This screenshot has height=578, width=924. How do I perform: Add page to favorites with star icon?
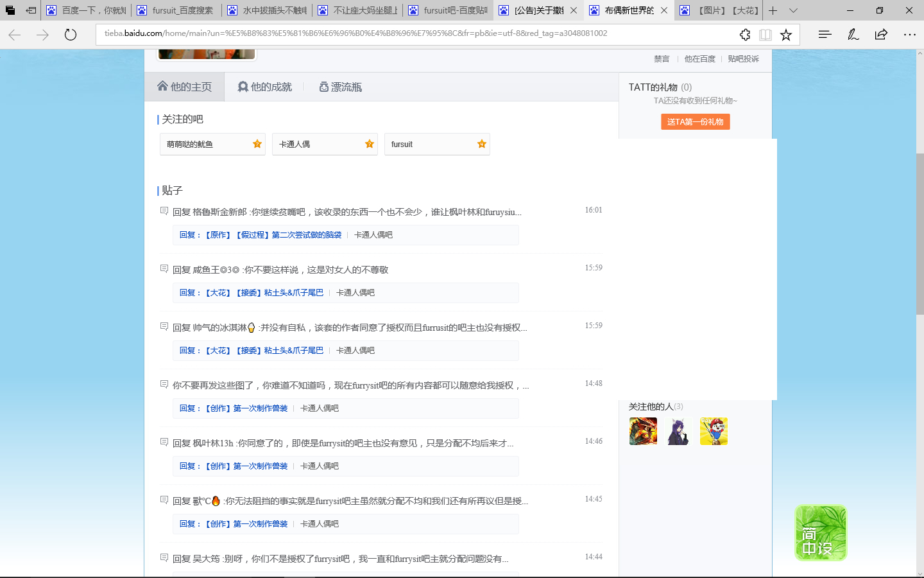click(786, 35)
